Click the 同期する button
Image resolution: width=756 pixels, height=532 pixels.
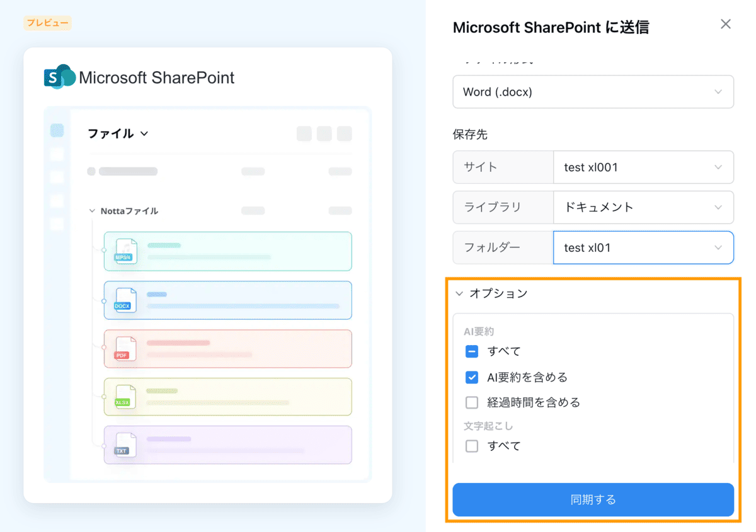click(x=593, y=500)
